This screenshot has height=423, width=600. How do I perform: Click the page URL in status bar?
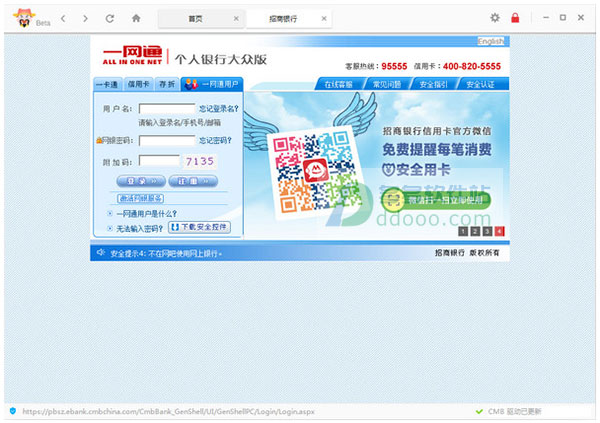pos(168,412)
